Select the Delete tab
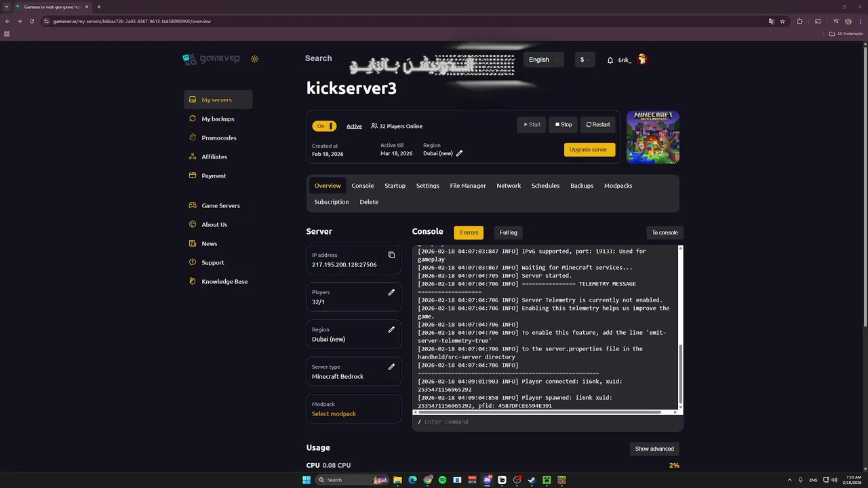This screenshot has height=488, width=868. (369, 202)
